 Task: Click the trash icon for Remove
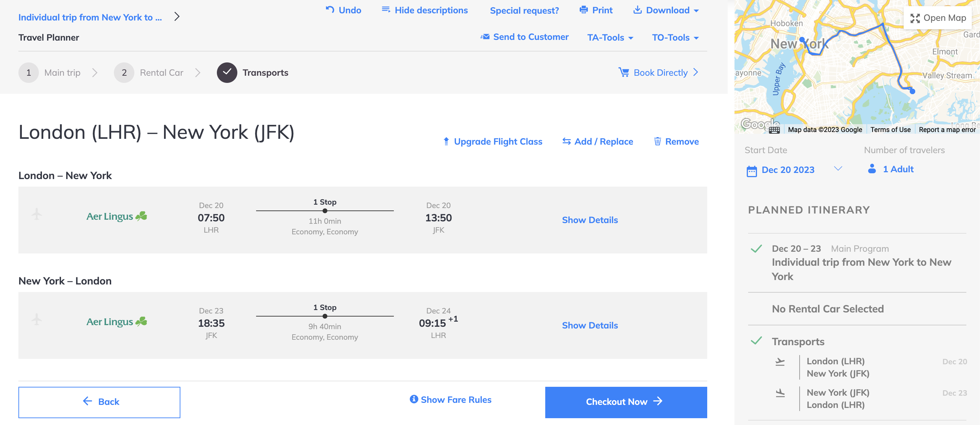pos(657,142)
